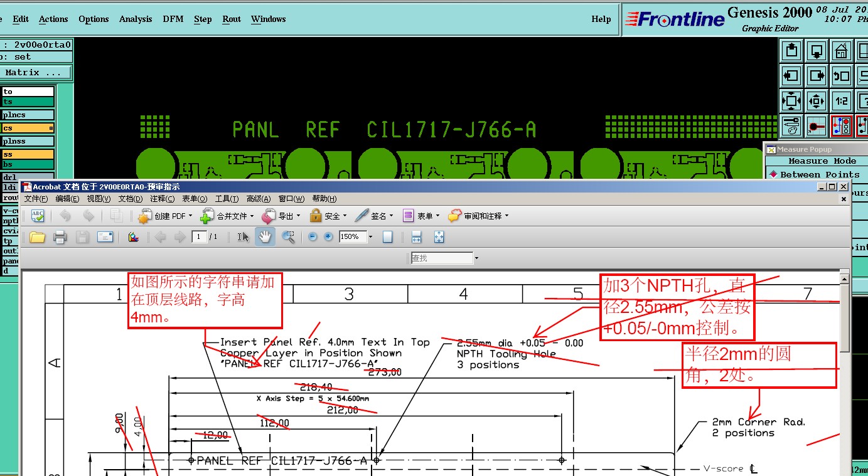Select the snap to pad center icon
This screenshot has height=476, width=868.
817,126
